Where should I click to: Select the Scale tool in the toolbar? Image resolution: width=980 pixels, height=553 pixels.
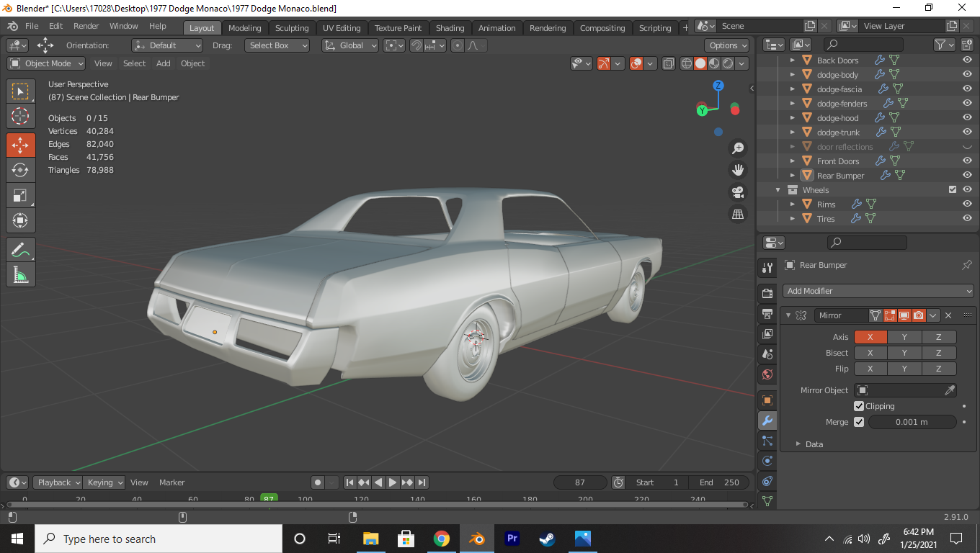[x=20, y=195]
